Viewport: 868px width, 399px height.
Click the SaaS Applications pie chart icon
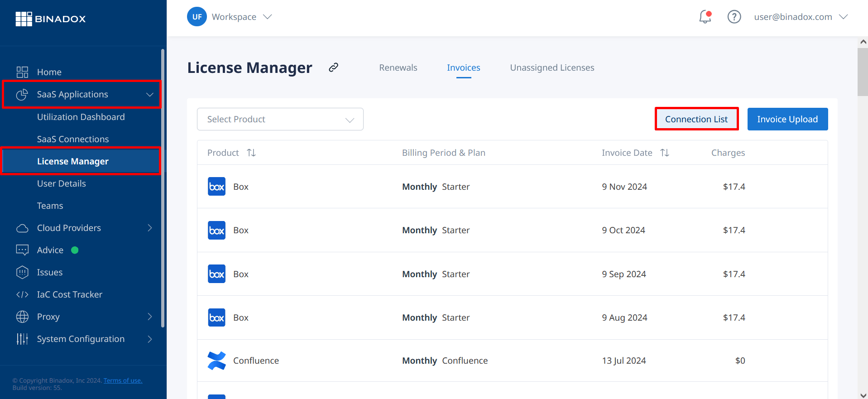(x=22, y=94)
